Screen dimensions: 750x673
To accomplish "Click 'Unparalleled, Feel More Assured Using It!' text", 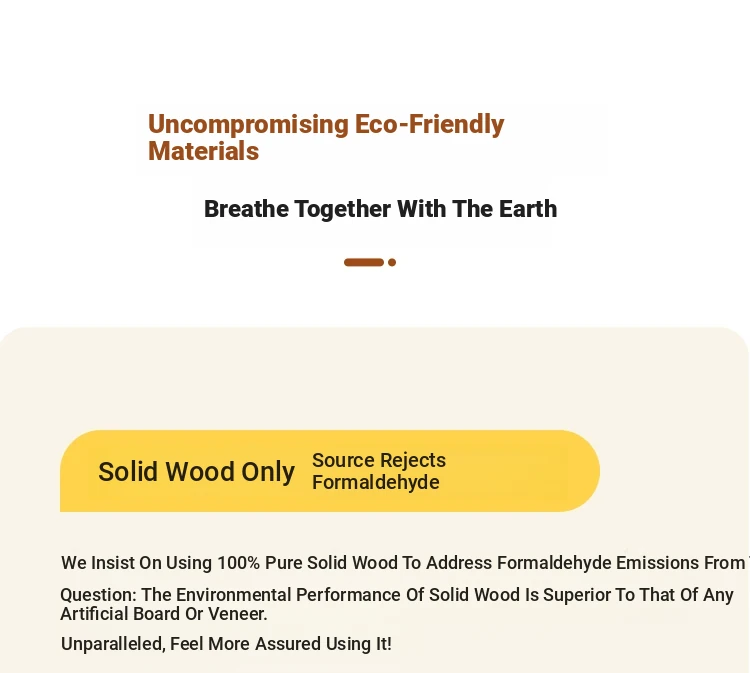I will pyautogui.click(x=226, y=644).
